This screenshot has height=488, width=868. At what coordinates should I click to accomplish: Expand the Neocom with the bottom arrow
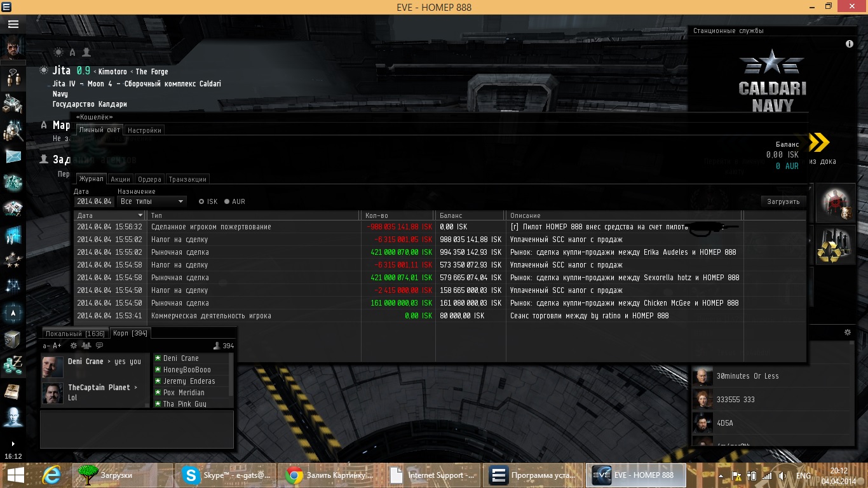(x=13, y=444)
